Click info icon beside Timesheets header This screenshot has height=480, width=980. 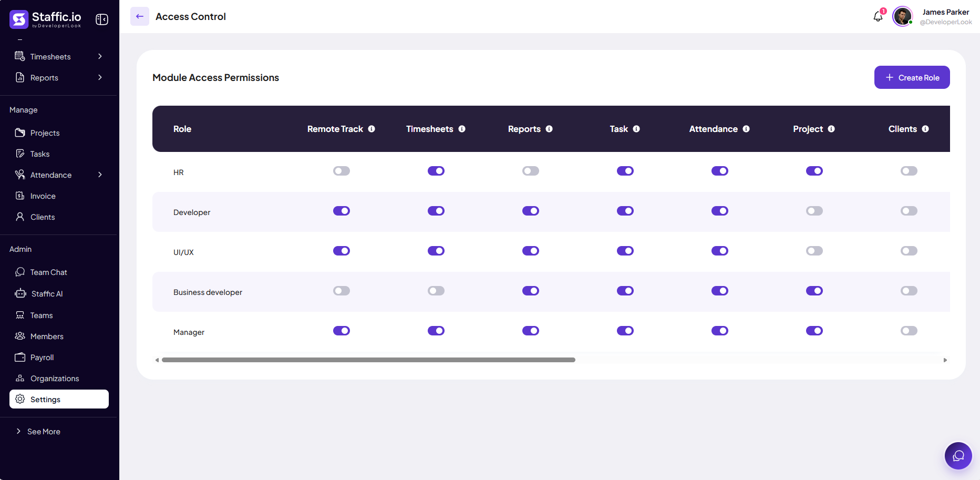click(462, 129)
